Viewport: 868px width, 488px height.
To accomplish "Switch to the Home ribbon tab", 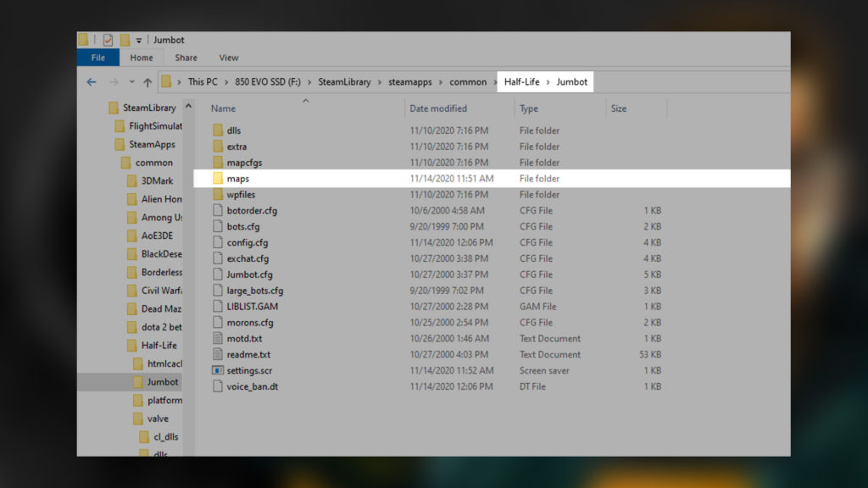I will tap(142, 58).
